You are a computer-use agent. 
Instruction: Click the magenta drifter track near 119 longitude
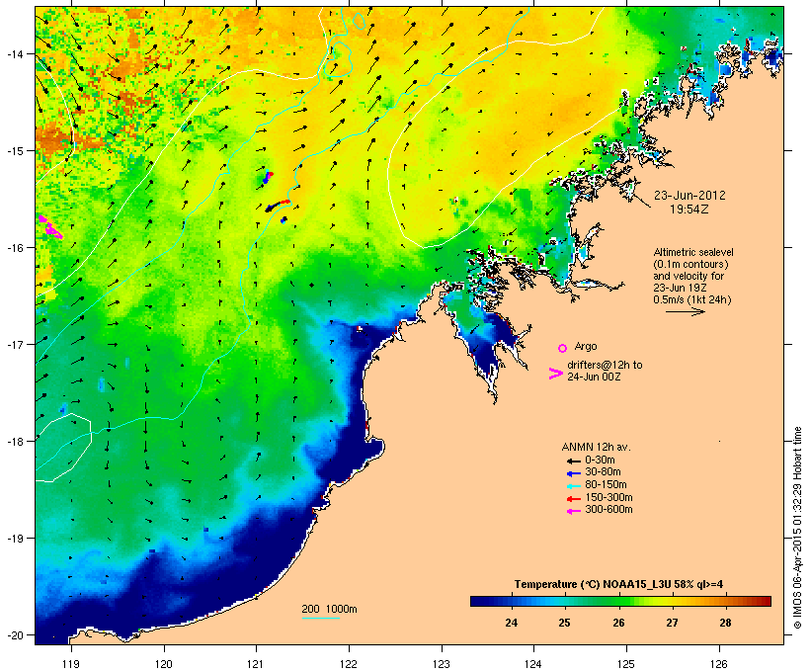(50, 226)
